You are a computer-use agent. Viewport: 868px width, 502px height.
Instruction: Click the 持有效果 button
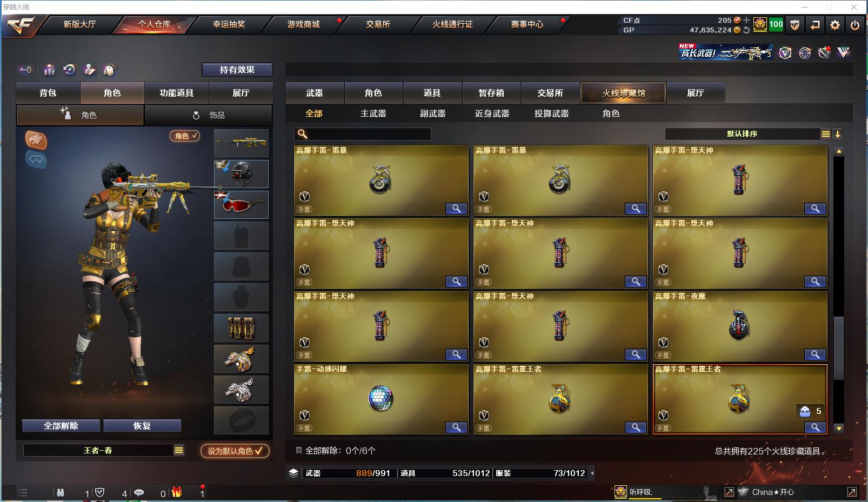(x=237, y=70)
